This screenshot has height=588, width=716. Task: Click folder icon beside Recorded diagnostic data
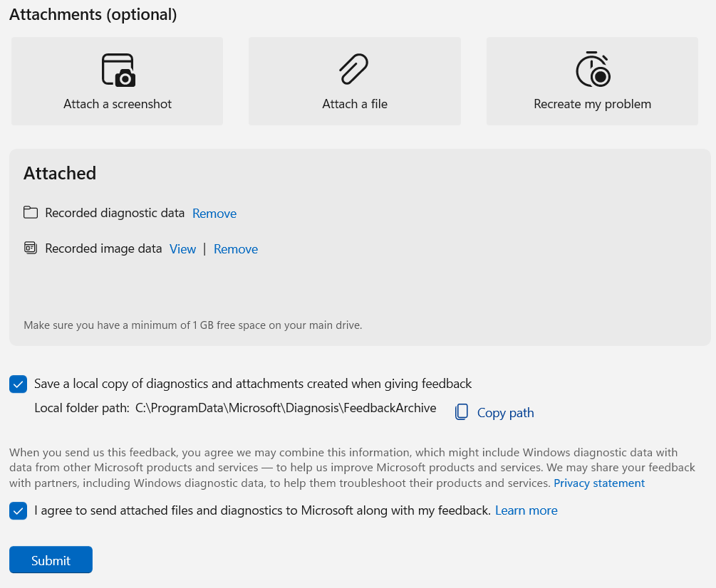30,213
